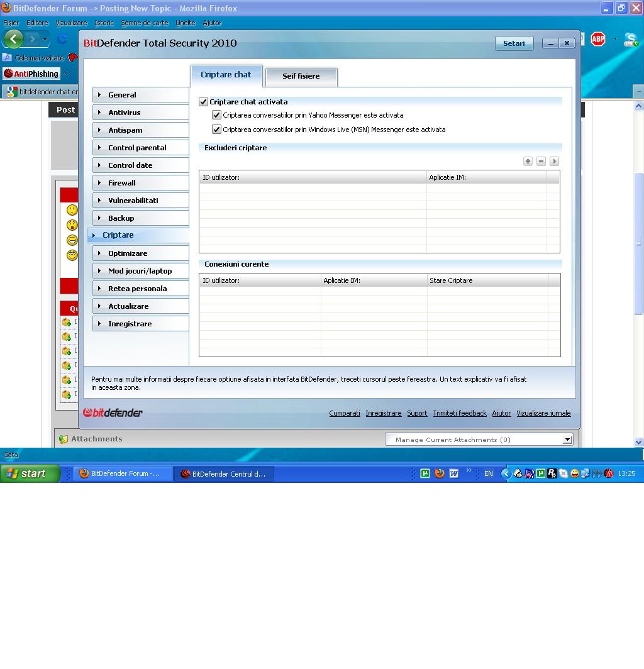Select Retea personala in sidebar
Screen dimensions: 644x669
[x=141, y=289]
